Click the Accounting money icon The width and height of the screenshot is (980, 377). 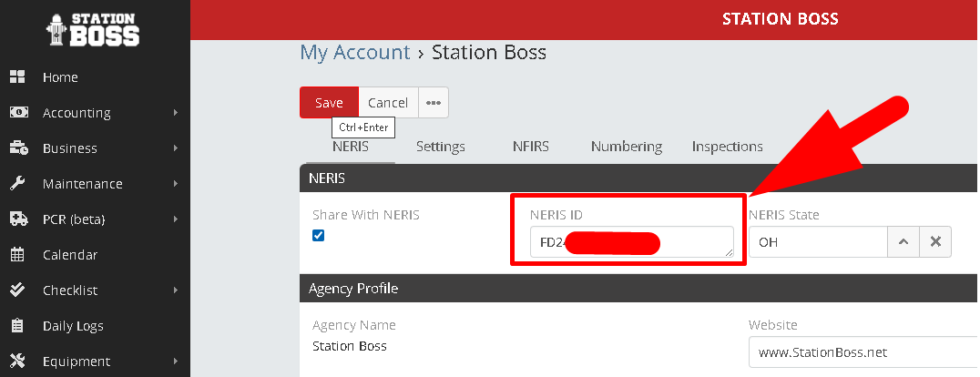coord(17,113)
